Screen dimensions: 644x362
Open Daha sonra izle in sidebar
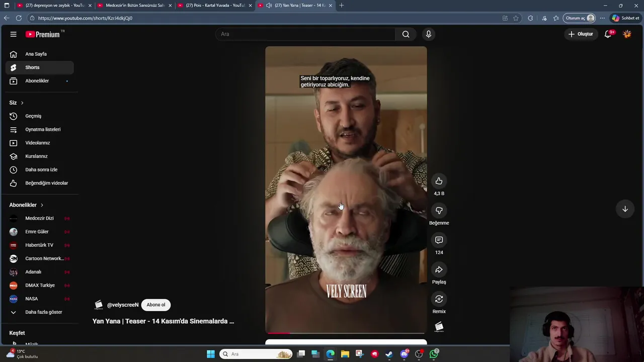(40, 169)
